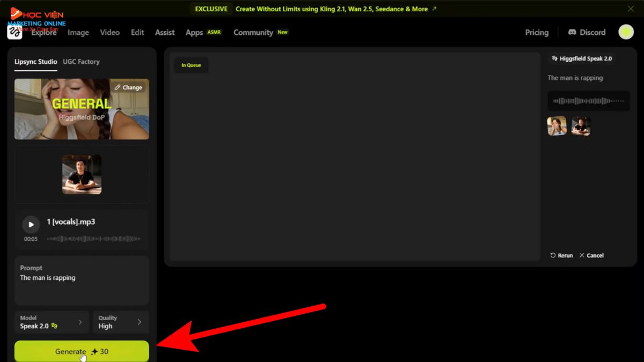Click the Higgsfield logo icon

click(x=14, y=33)
